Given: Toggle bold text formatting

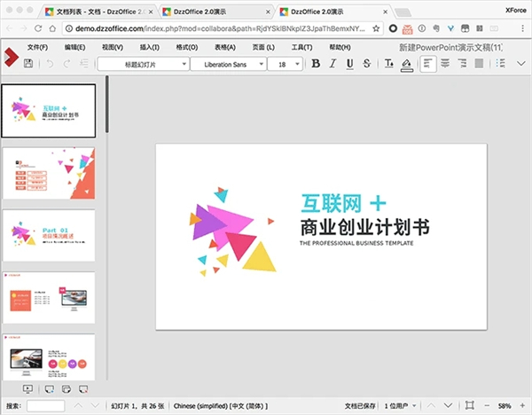Looking at the screenshot, I should tap(316, 64).
